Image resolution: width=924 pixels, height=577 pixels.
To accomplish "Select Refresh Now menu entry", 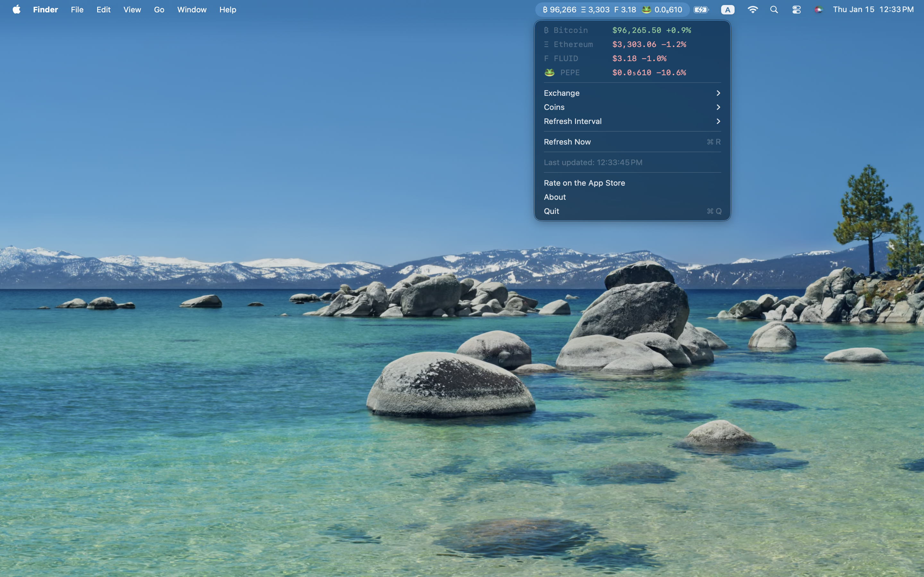I will (632, 142).
